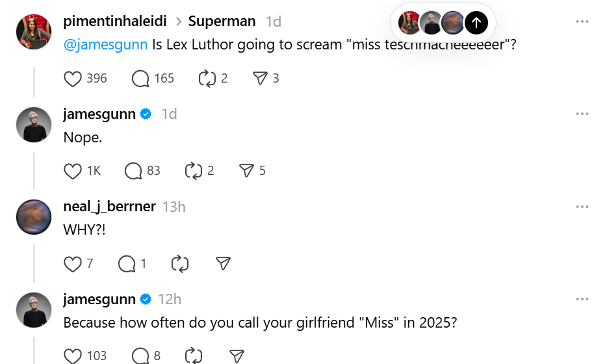Image resolution: width=607 pixels, height=364 pixels.
Task: Click the @jamesgunn mention link
Action: [105, 45]
